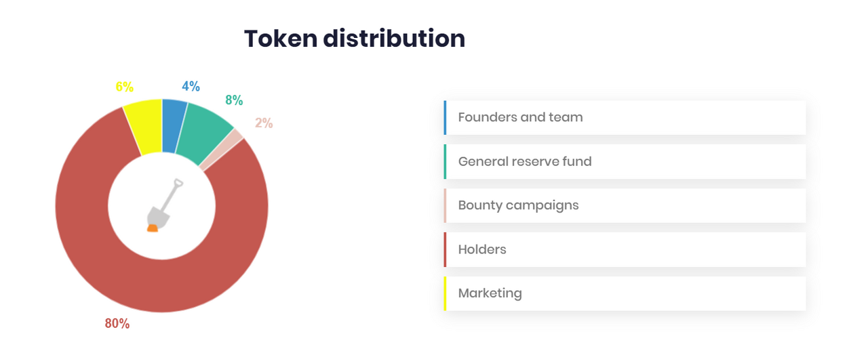Click the green color bar beside General reserve
Viewport: 868px width, 355px height.
tap(445, 161)
